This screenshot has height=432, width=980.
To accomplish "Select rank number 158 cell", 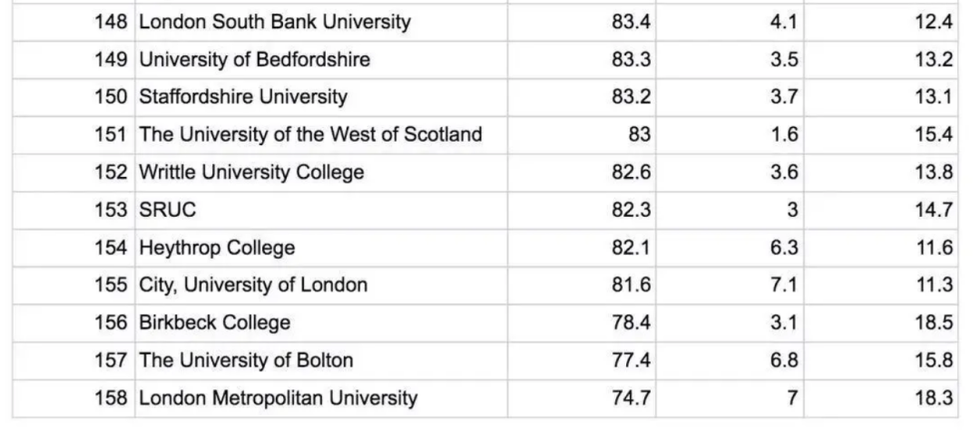I will click(x=73, y=398).
